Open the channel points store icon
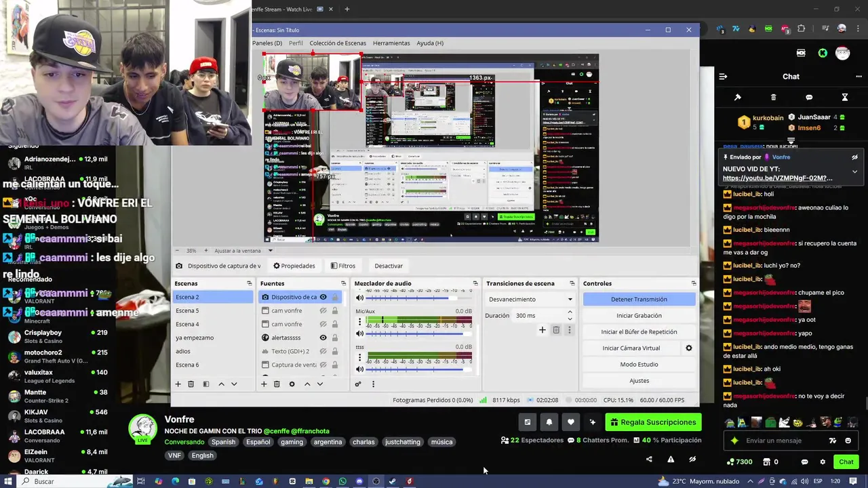The image size is (868, 488). coord(767,462)
